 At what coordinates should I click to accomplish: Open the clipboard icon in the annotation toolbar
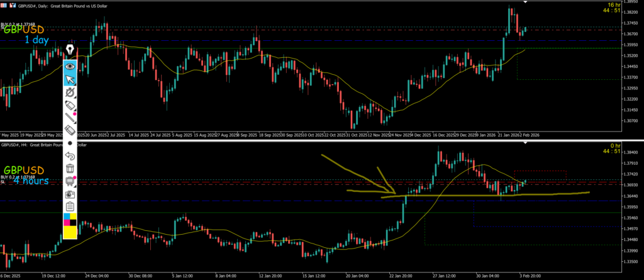click(70, 206)
